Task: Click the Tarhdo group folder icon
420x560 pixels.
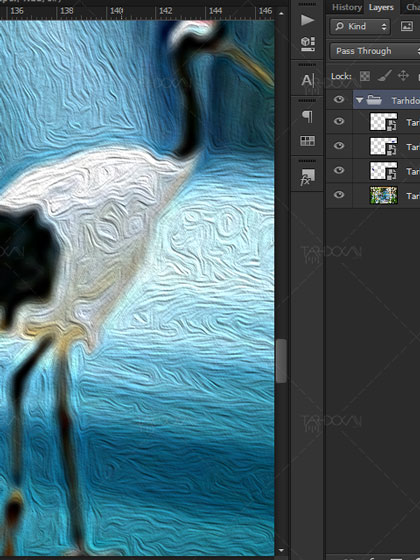Action: [x=374, y=100]
